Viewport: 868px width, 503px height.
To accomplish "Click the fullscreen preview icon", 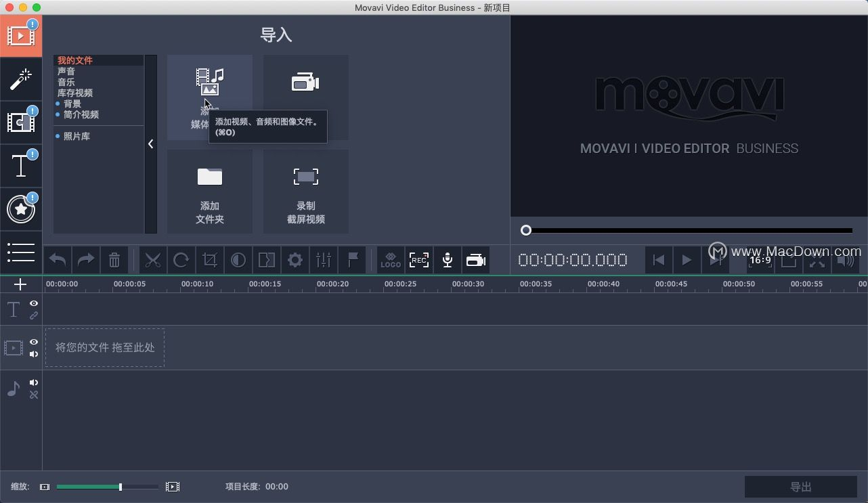I will pyautogui.click(x=817, y=260).
